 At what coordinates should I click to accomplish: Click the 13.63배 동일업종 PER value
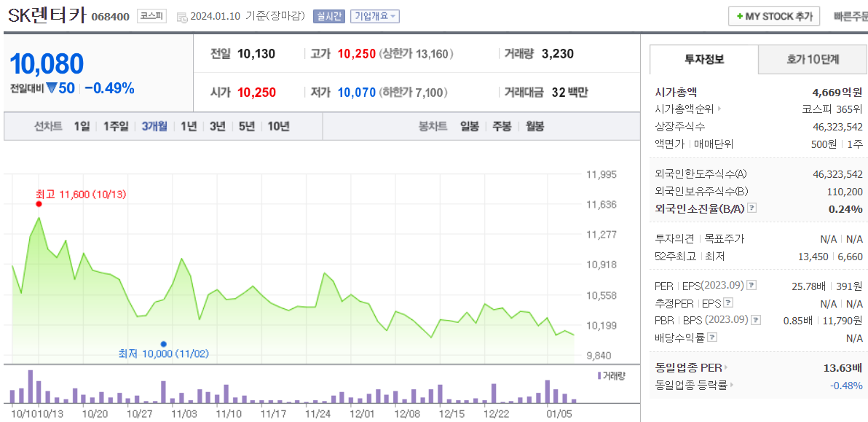click(x=843, y=368)
